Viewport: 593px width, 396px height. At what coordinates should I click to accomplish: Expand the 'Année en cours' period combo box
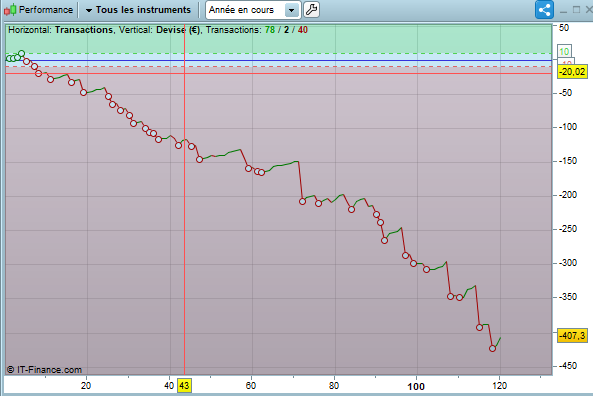[x=253, y=10]
